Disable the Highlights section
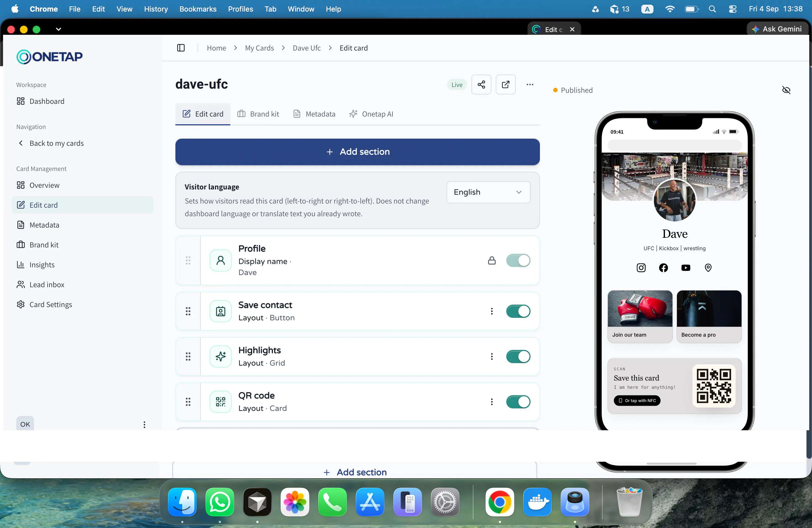The width and height of the screenshot is (812, 528). pos(518,357)
